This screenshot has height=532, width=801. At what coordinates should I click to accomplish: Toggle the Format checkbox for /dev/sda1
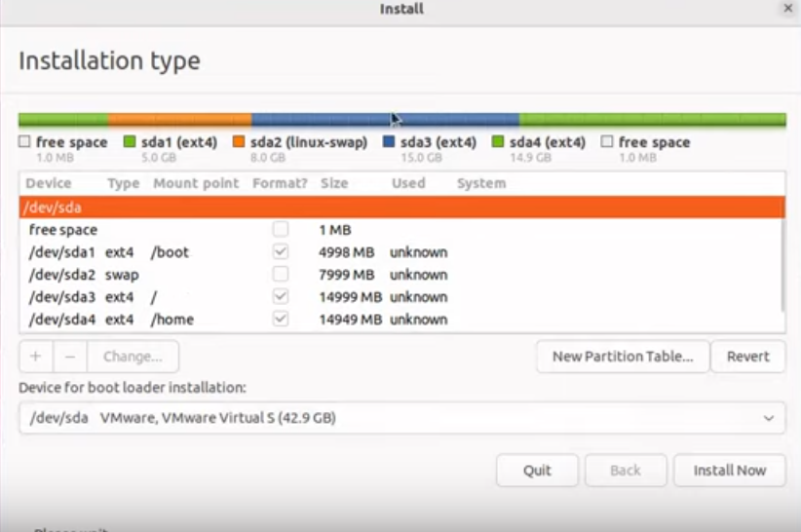[281, 252]
